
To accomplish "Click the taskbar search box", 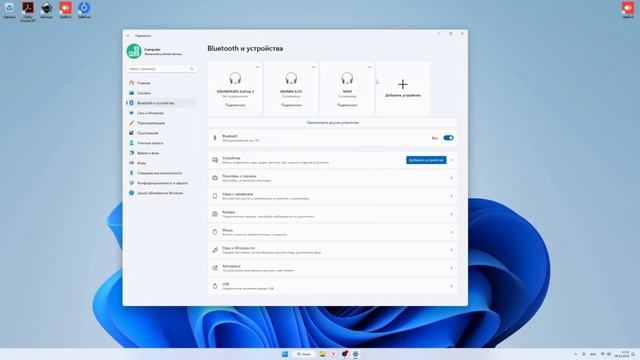I will point(303,354).
